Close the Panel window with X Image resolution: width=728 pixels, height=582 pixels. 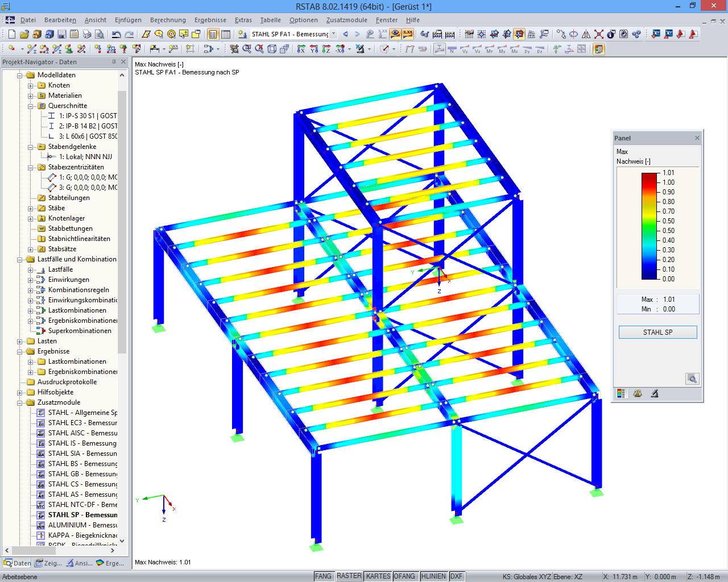pyautogui.click(x=697, y=138)
